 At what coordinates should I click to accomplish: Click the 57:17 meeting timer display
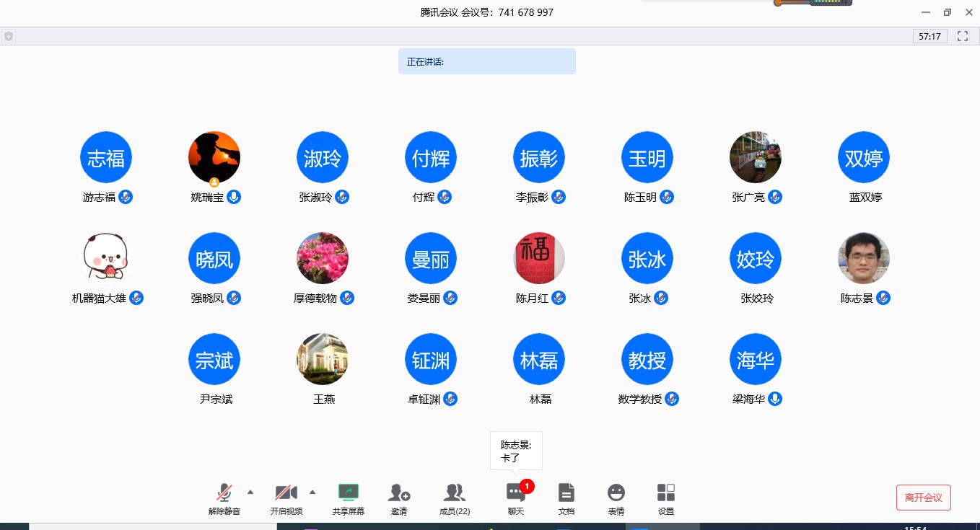[x=929, y=36]
